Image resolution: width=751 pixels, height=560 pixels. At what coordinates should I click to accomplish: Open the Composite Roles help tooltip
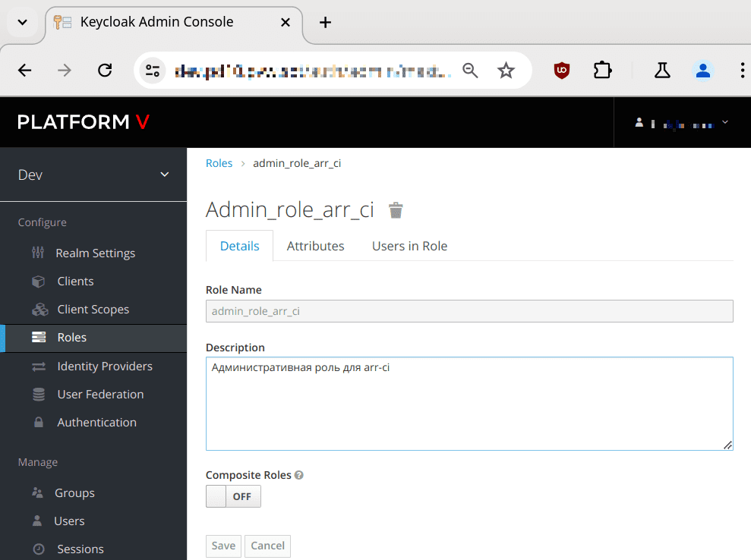coord(298,474)
